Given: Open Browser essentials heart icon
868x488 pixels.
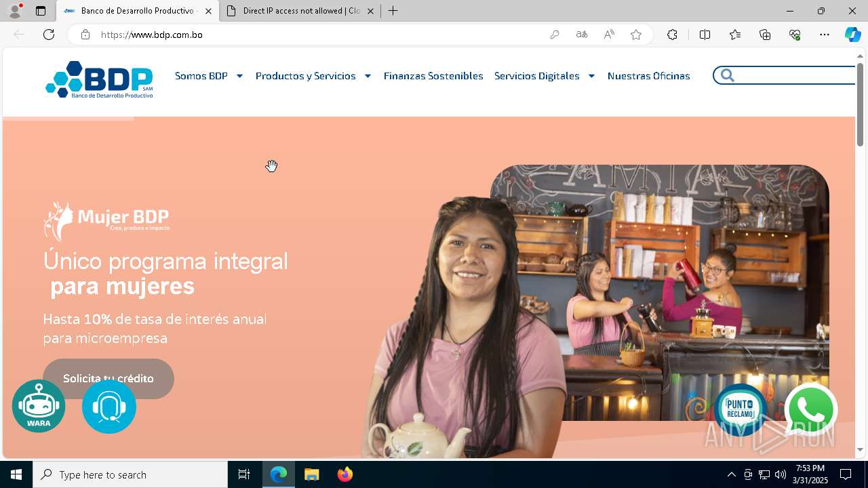Looking at the screenshot, I should 795,35.
